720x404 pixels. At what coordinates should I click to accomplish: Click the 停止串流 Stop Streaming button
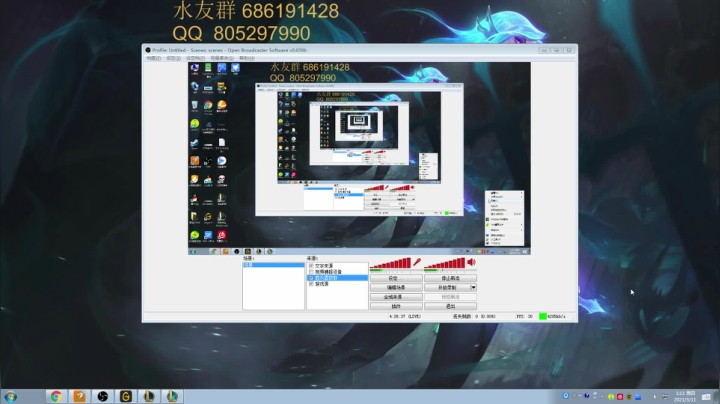point(450,278)
